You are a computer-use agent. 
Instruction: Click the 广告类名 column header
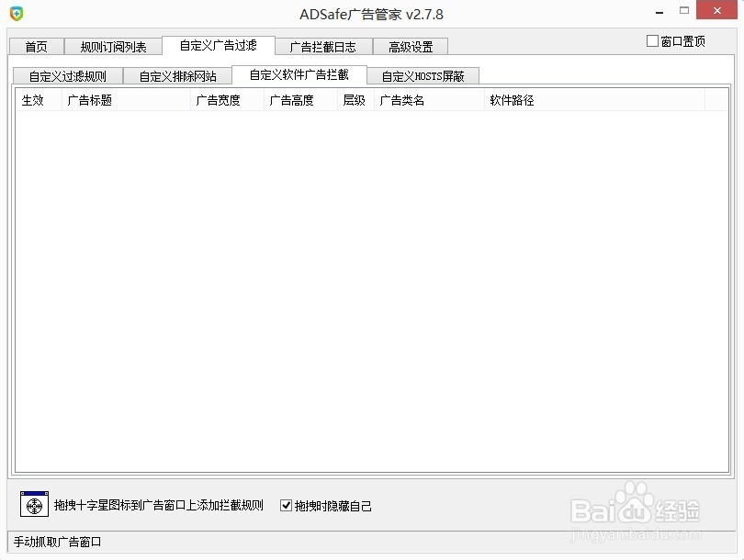pyautogui.click(x=430, y=100)
